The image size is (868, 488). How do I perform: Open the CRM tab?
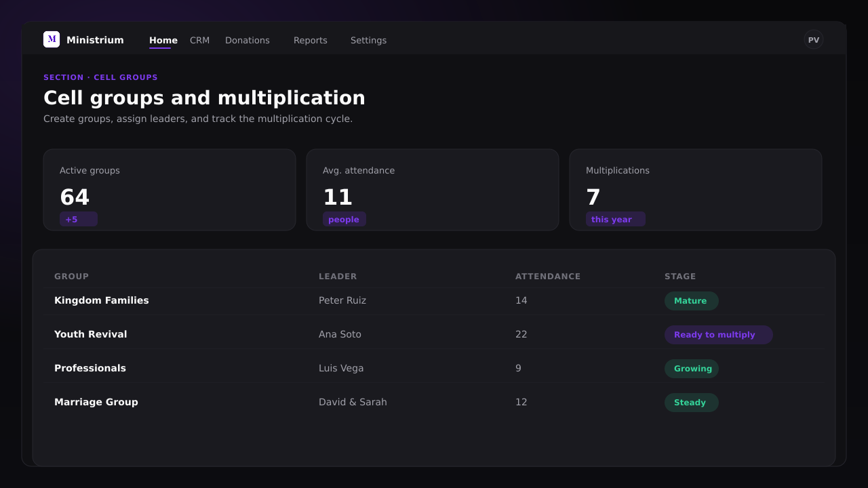199,40
